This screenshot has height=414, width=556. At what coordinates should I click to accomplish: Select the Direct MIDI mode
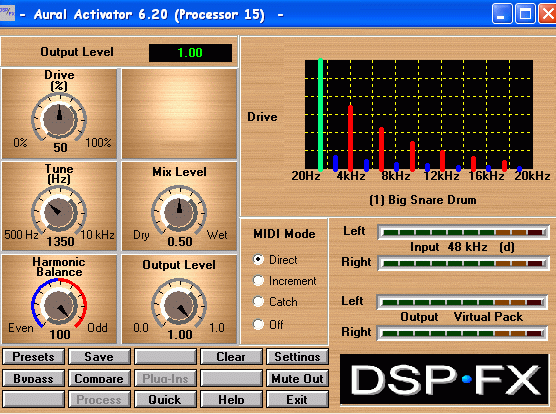tap(258, 259)
